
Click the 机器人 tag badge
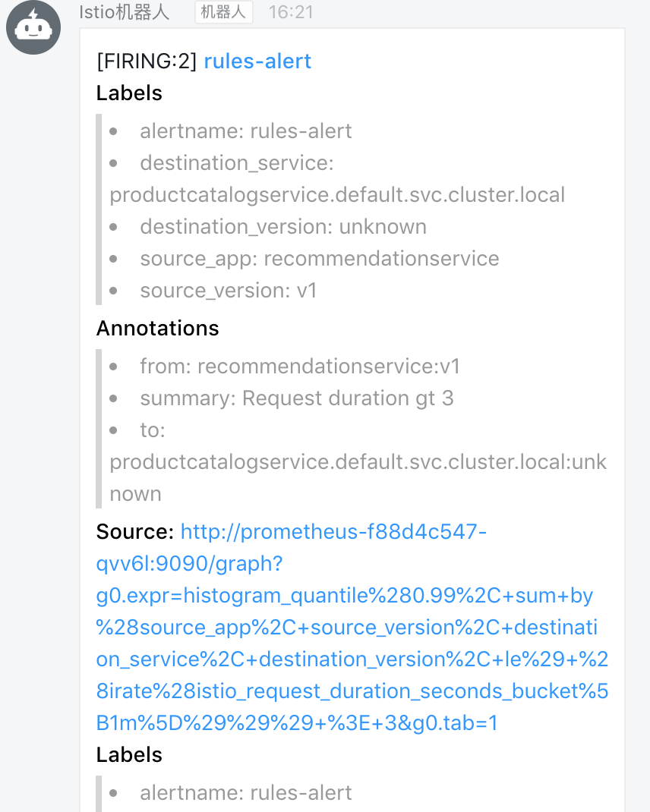tap(223, 12)
